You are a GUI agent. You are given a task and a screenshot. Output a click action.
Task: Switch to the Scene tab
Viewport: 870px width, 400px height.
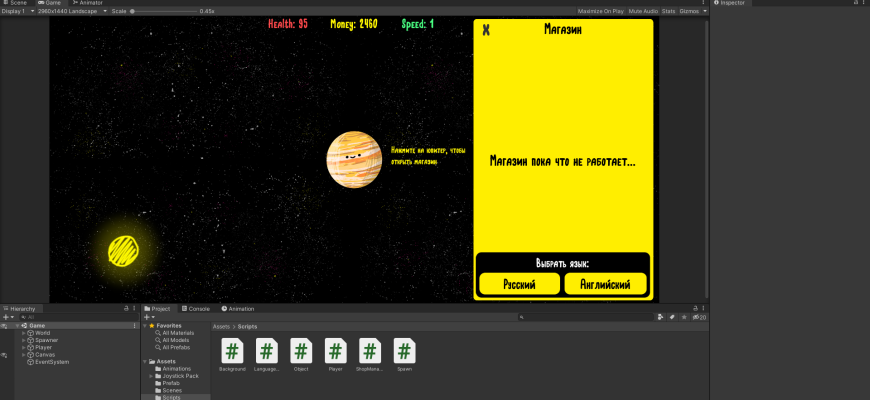pos(17,3)
